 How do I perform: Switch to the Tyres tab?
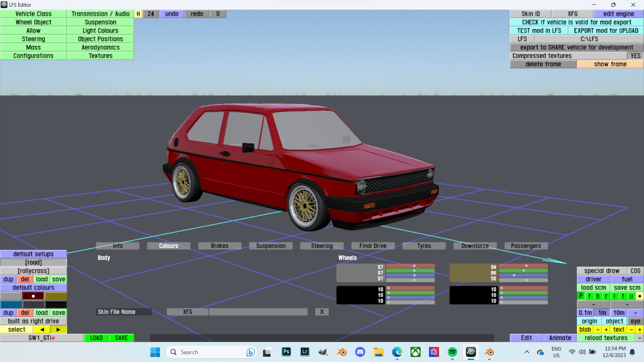click(x=424, y=246)
